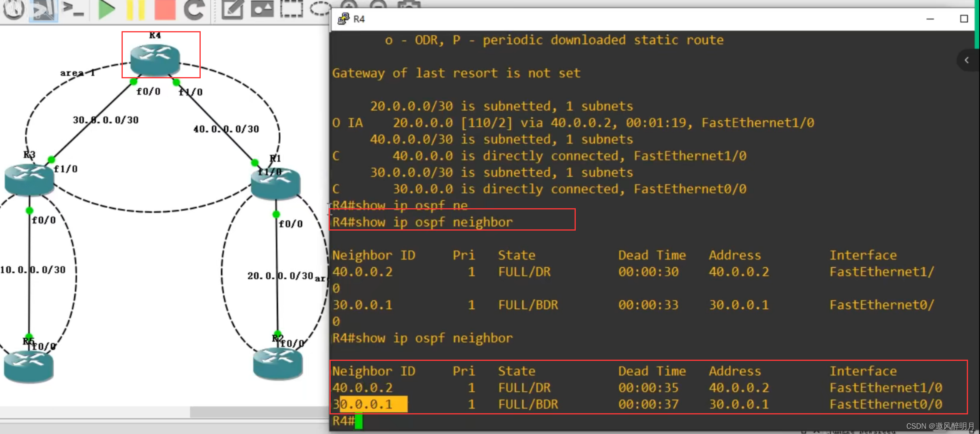Pause all nodes with yellow button
The height and width of the screenshot is (434, 980).
(135, 10)
